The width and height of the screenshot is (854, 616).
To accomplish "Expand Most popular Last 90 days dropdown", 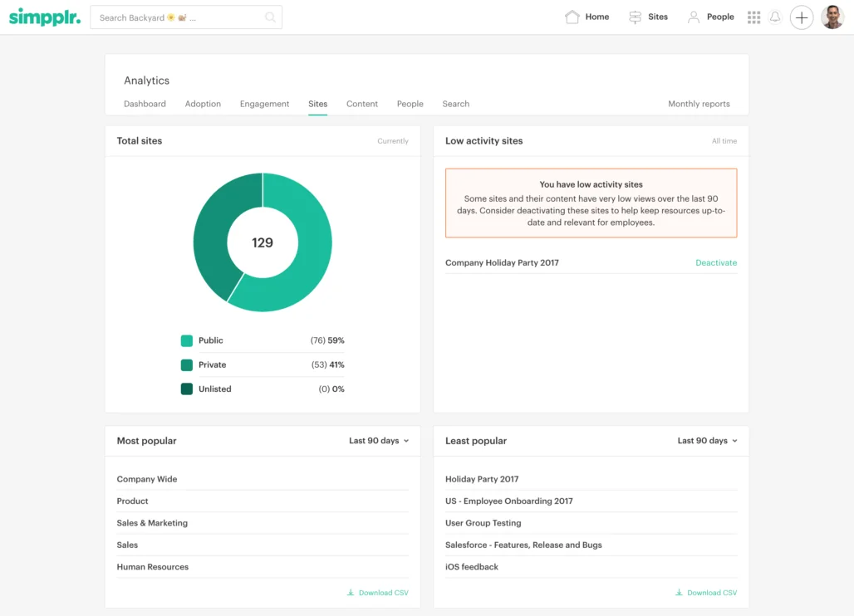I will 379,441.
